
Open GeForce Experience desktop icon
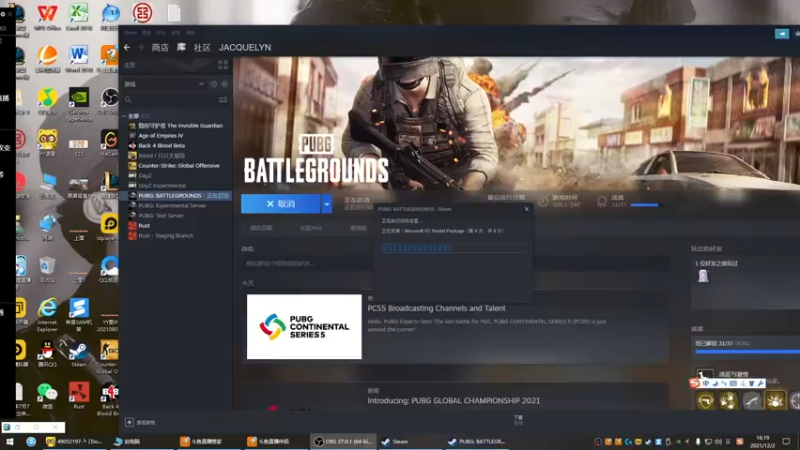(79, 105)
